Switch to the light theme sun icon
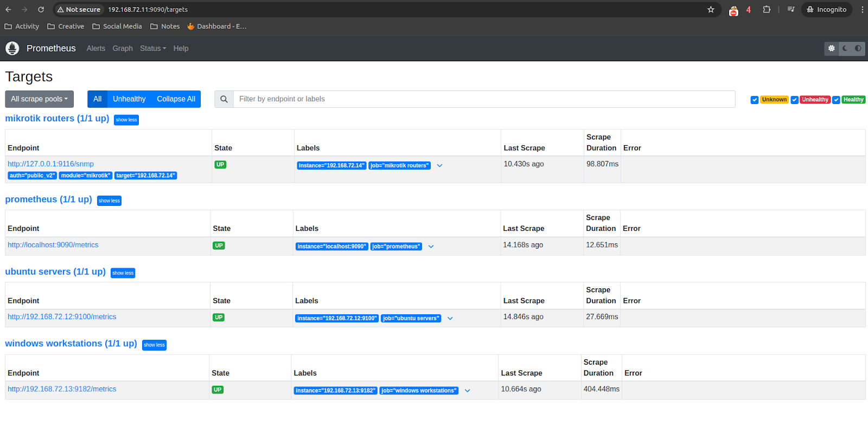The image size is (868, 427). point(831,48)
